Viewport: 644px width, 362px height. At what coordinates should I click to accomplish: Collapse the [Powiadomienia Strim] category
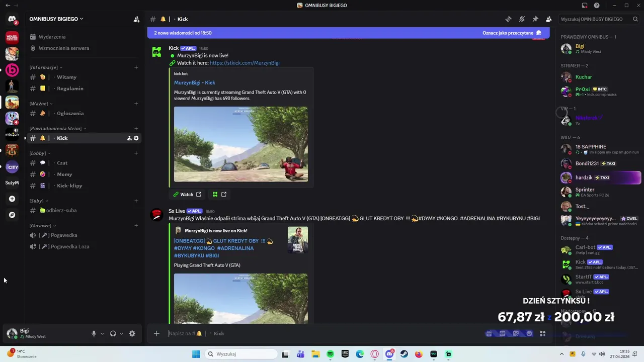point(58,128)
